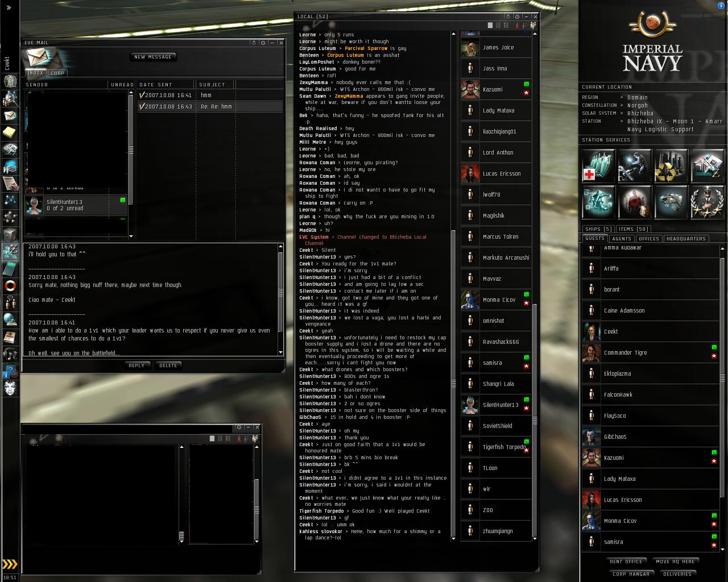728x582 pixels.
Task: Open the jukebox headphones icon
Action: click(x=10, y=354)
